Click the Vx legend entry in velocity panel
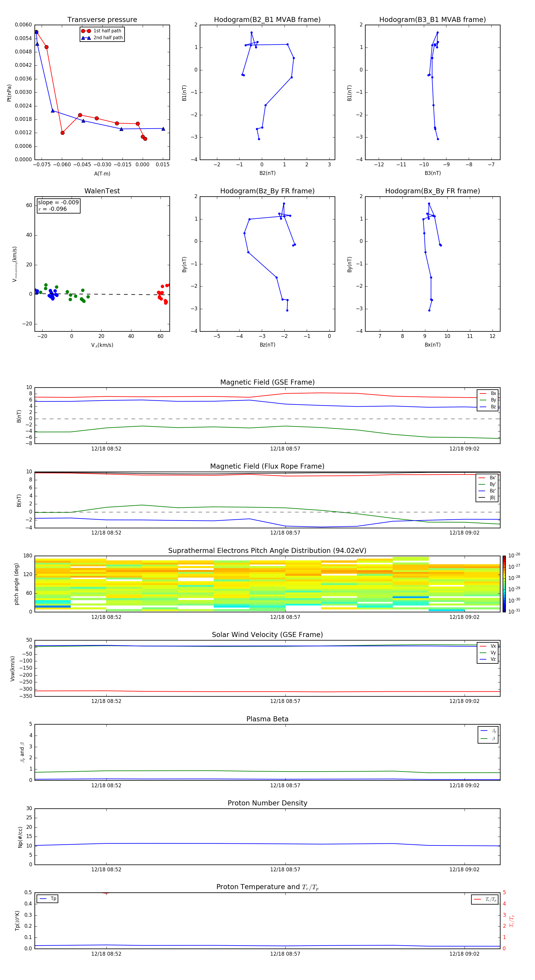 (x=488, y=647)
